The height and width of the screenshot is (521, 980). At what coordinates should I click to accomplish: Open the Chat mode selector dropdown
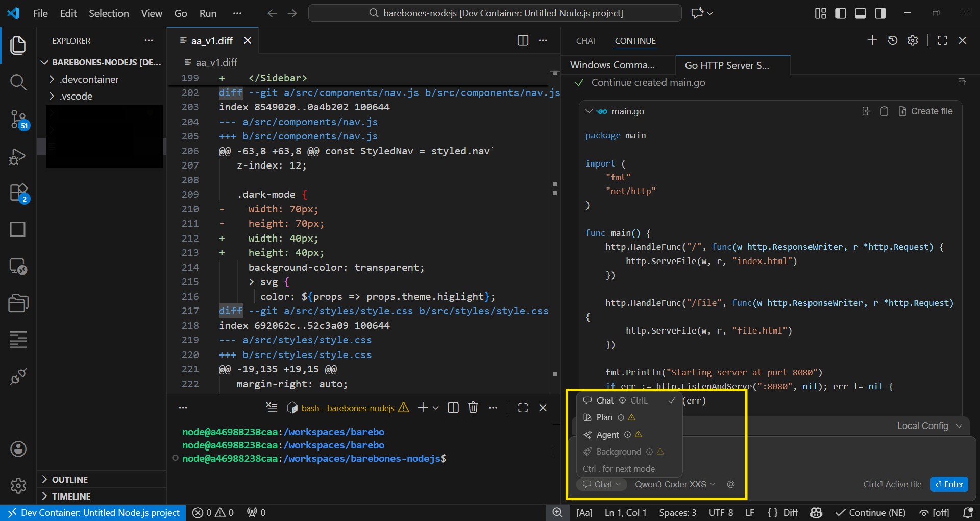602,484
